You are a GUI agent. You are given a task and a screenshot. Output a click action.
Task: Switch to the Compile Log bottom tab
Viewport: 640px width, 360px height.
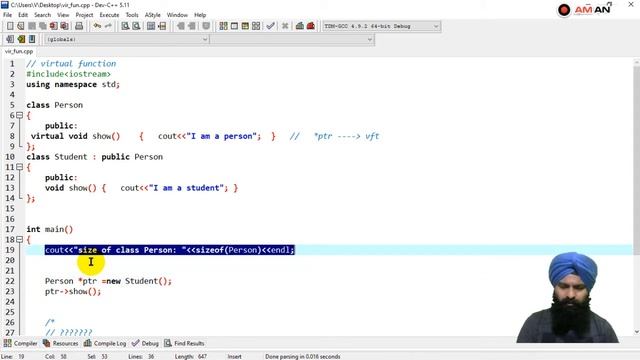coord(105,343)
